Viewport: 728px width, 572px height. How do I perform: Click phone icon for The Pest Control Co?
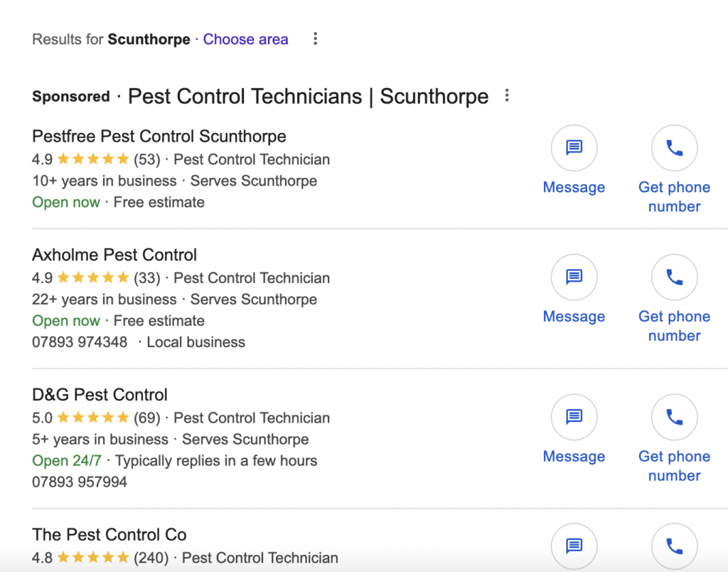coord(674,546)
